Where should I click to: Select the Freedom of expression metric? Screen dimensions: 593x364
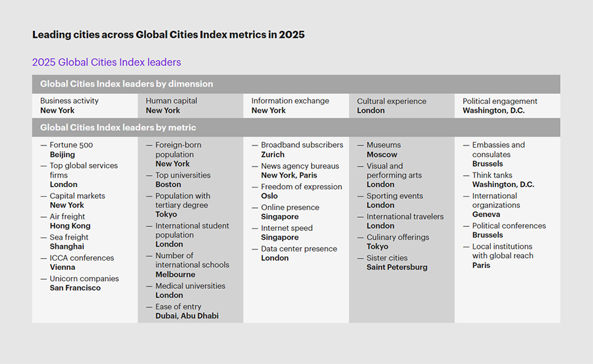click(x=301, y=187)
